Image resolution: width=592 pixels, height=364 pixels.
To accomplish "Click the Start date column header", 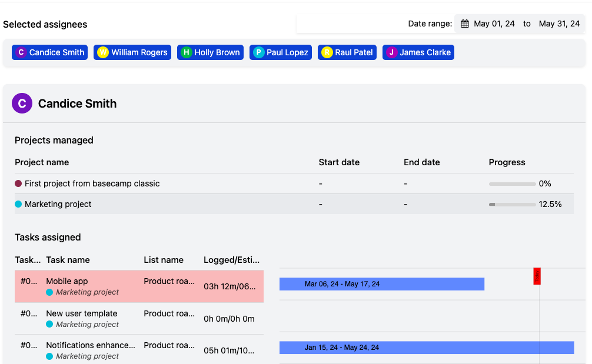I will pyautogui.click(x=339, y=162).
